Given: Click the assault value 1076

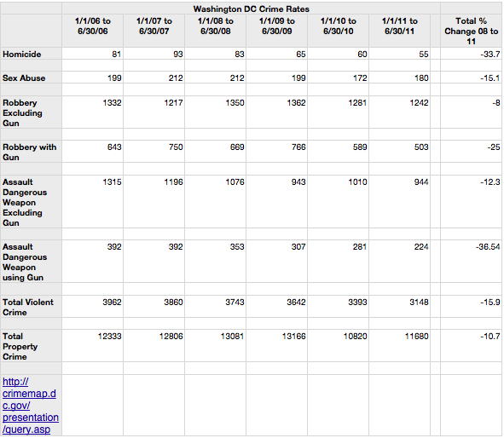Looking at the screenshot, I should coord(235,182).
